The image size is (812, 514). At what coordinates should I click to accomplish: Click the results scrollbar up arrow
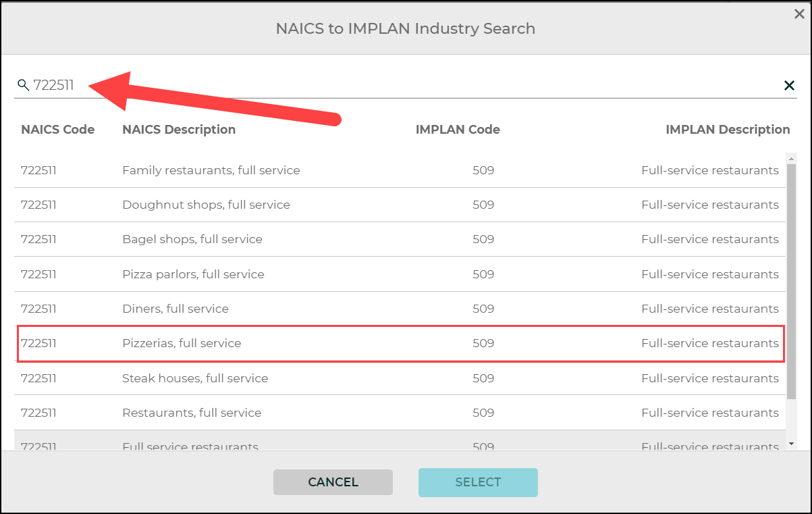tap(791, 159)
